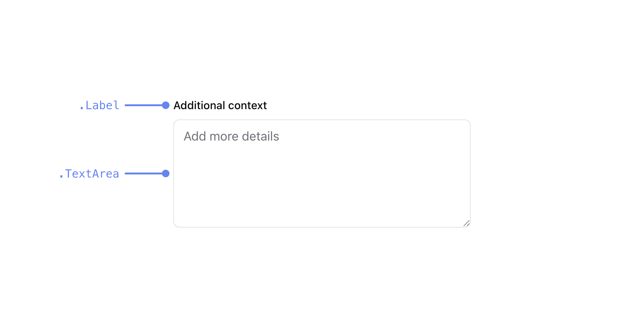This screenshot has width=644, height=325.
Task: Click the ".Label" annotation text
Action: (99, 105)
